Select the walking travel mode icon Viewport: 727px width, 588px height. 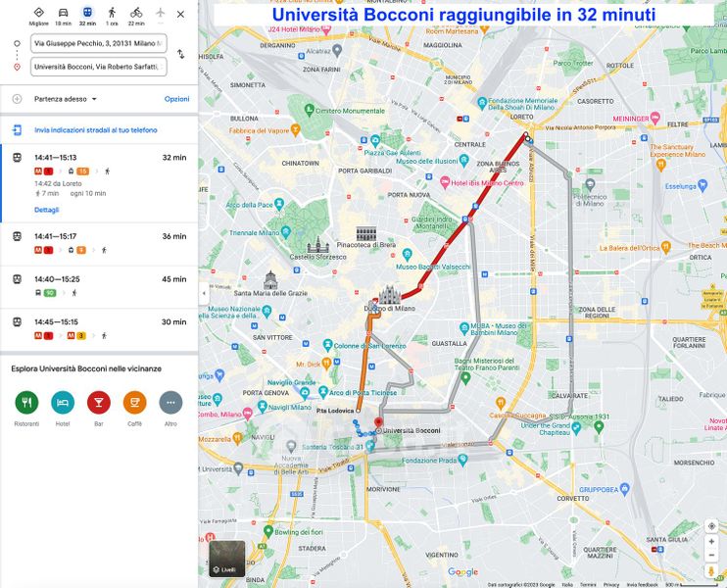[x=112, y=13]
